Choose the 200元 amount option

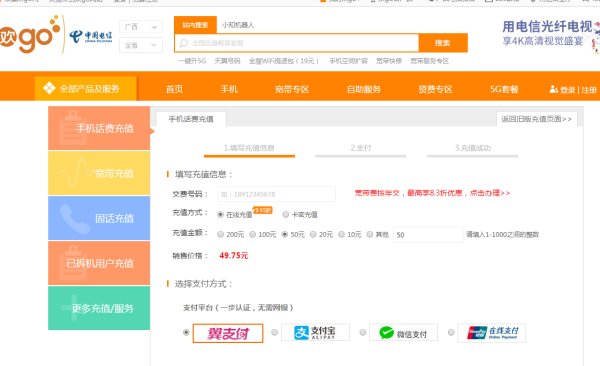pyautogui.click(x=220, y=234)
